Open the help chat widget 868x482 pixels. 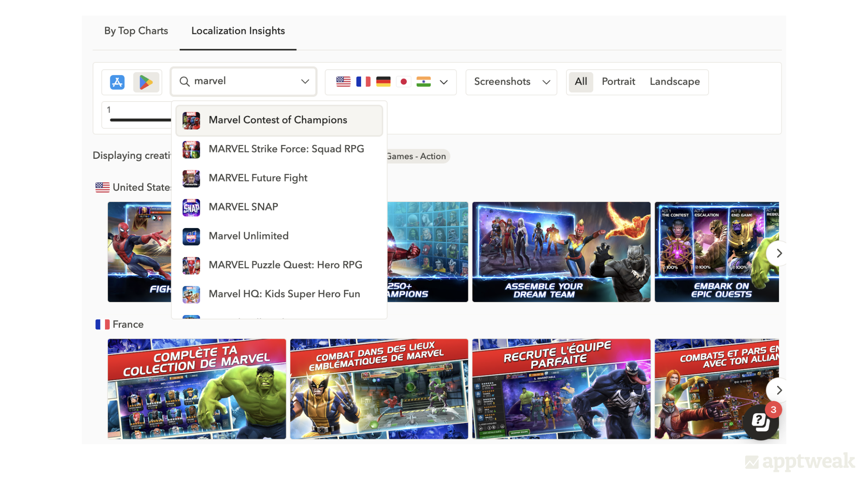click(760, 422)
